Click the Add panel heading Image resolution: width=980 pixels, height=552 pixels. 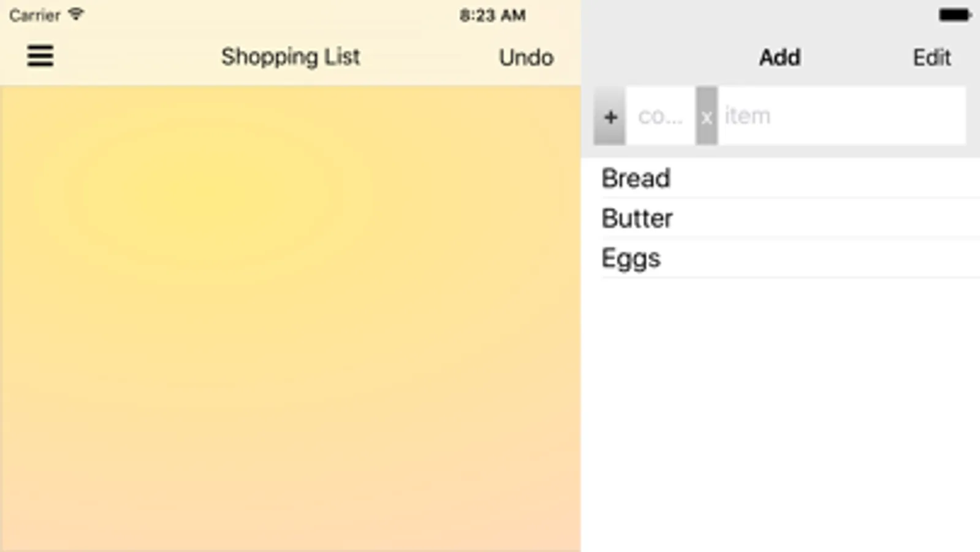tap(780, 58)
